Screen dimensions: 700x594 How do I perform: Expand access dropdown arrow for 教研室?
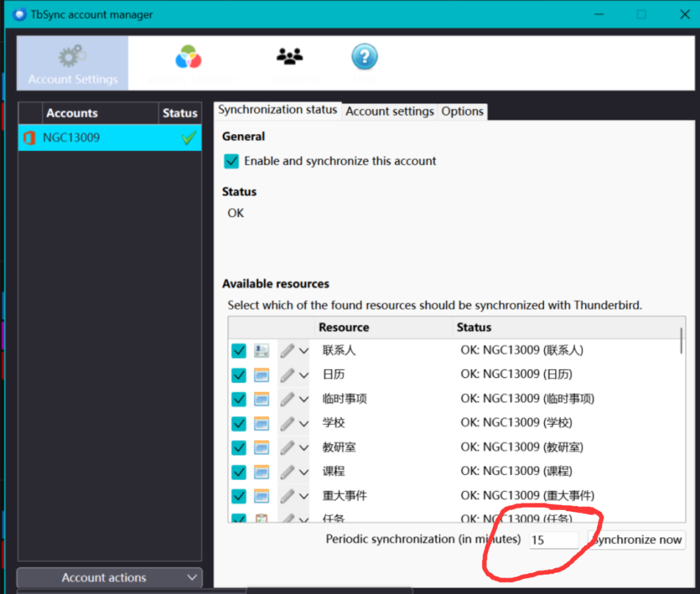click(x=304, y=448)
